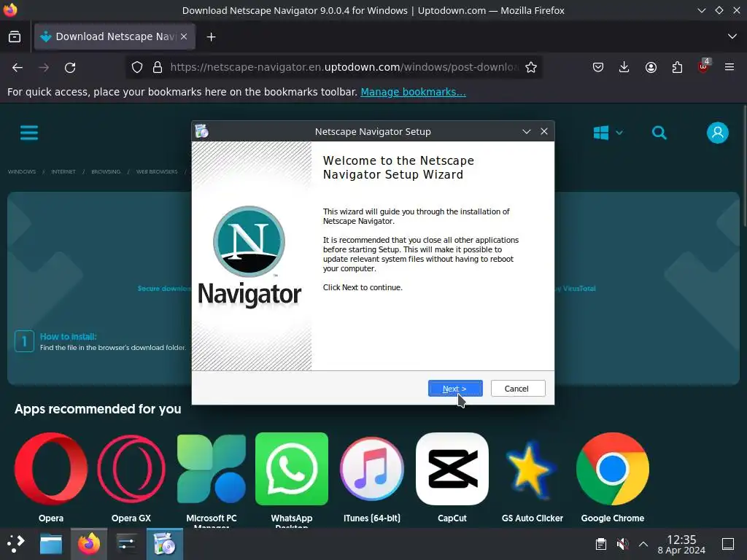Go to the BROWSING breadcrumb
Screen dimensions: 747x560
(x=106, y=172)
